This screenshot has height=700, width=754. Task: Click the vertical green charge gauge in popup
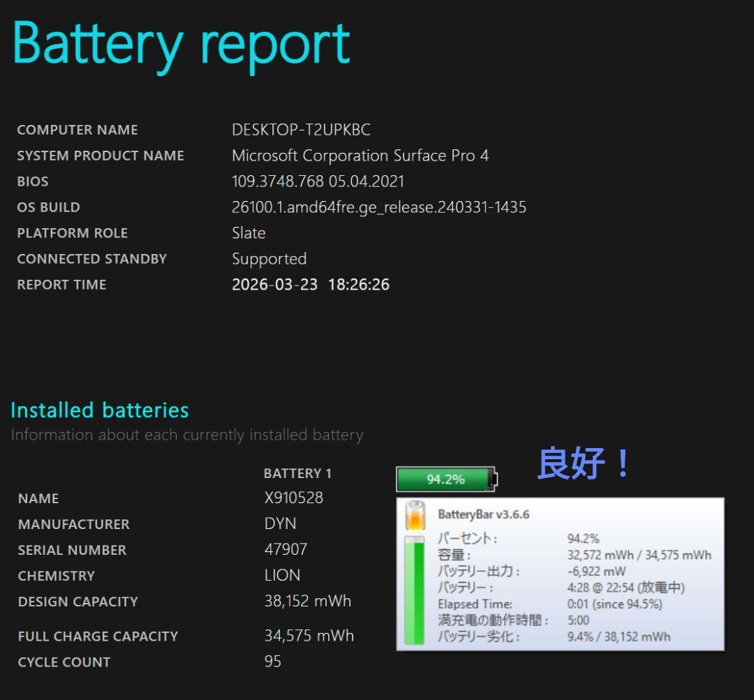point(414,590)
